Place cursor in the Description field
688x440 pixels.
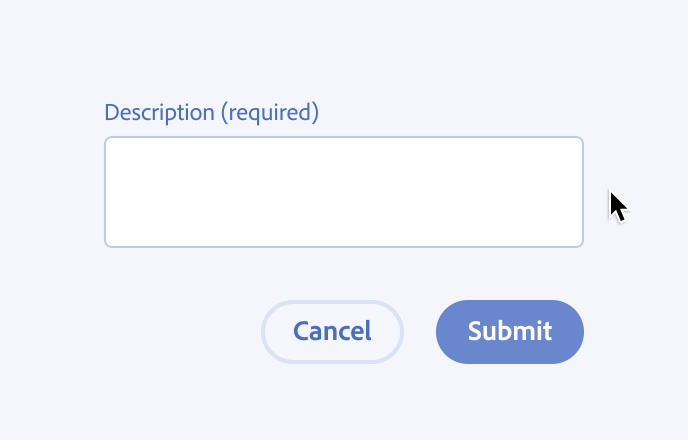click(x=343, y=192)
